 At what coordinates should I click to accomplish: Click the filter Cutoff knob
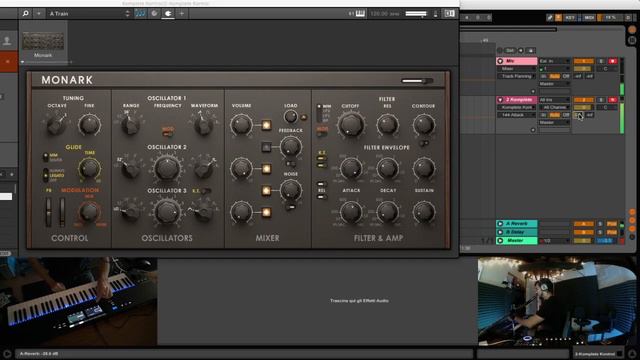coord(351,124)
